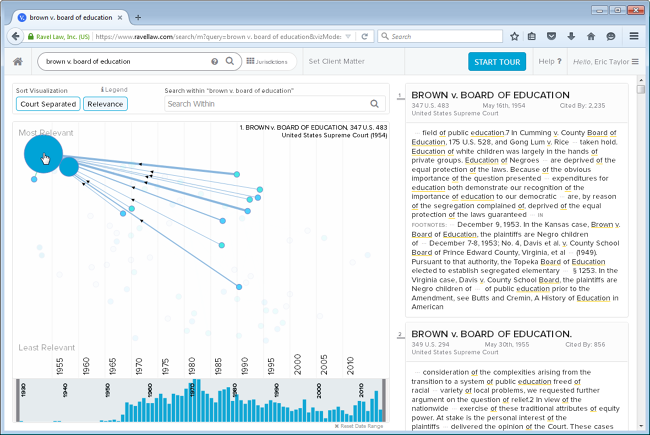Click the green padlock site identity icon
This screenshot has height=435, width=650.
coord(30,36)
